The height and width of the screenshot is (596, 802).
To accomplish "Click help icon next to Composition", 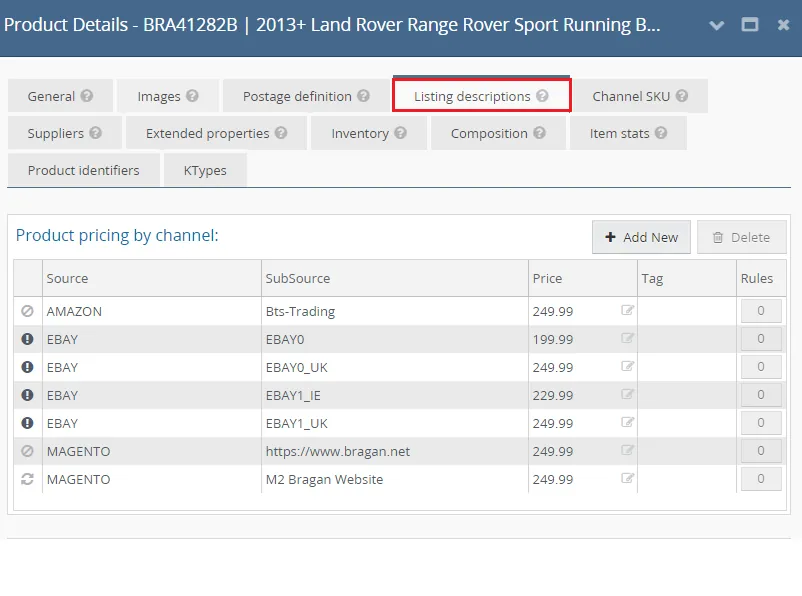I will [540, 133].
